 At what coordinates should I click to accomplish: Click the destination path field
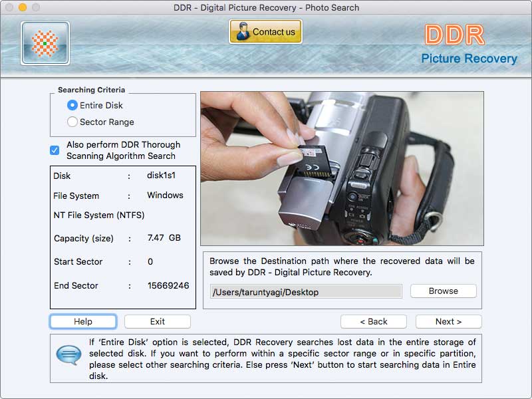tap(306, 291)
